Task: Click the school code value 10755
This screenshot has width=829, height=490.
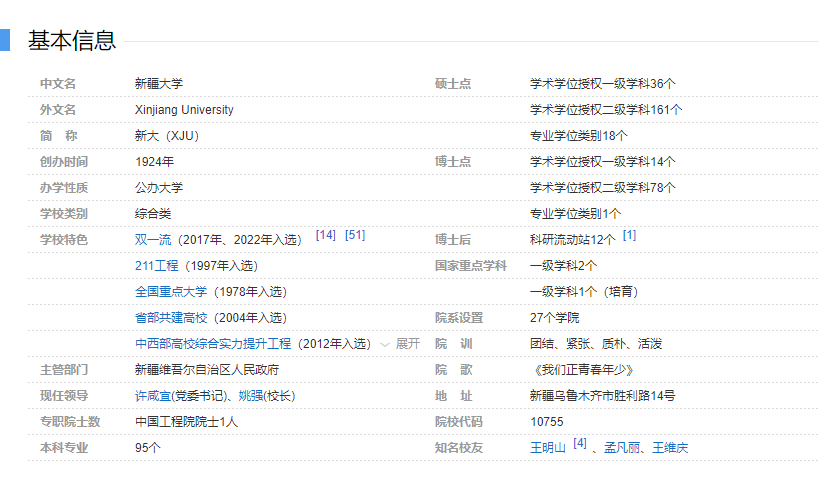Action: (547, 422)
